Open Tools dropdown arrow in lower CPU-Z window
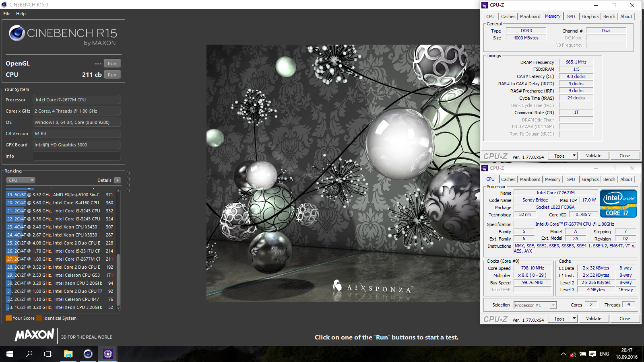Screen dimensions: 644x362 pyautogui.click(x=574, y=319)
